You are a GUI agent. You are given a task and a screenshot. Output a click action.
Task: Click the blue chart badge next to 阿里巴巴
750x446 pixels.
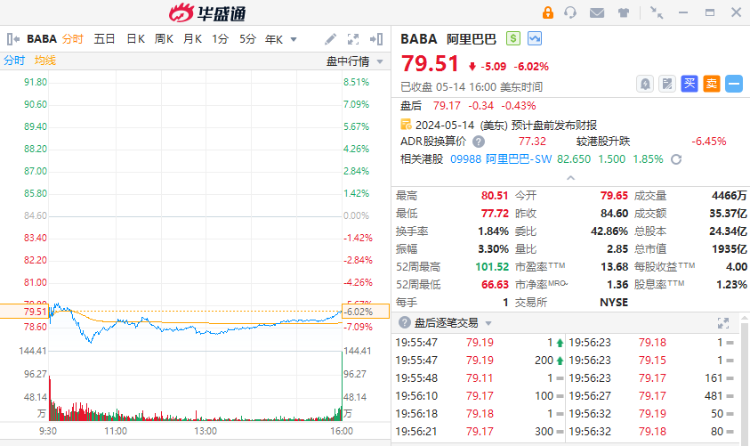(535, 38)
